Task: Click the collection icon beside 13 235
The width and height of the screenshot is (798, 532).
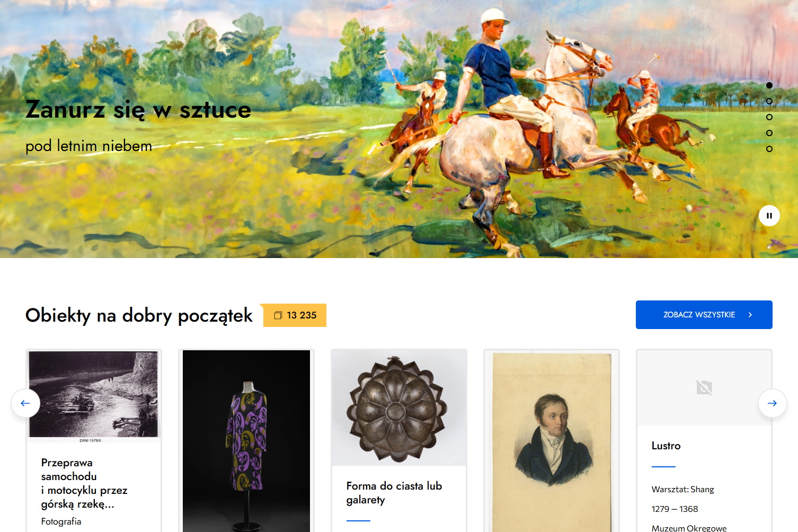Action: [278, 315]
